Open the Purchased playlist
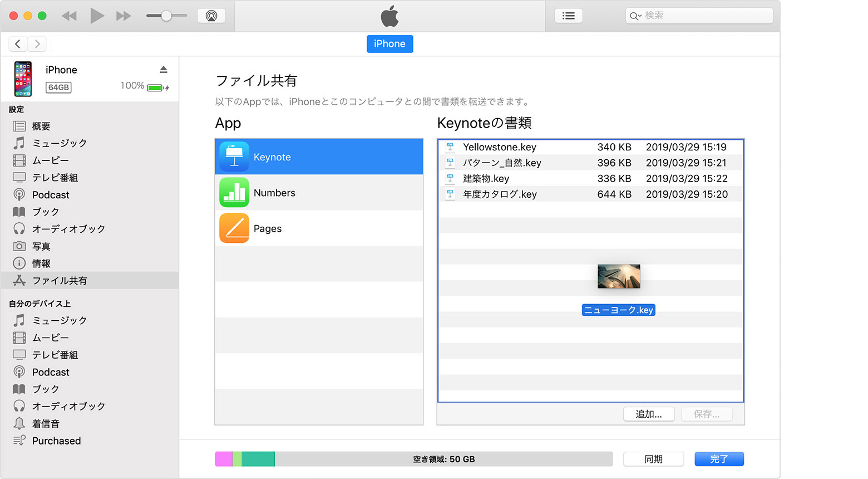 [x=90, y=441]
